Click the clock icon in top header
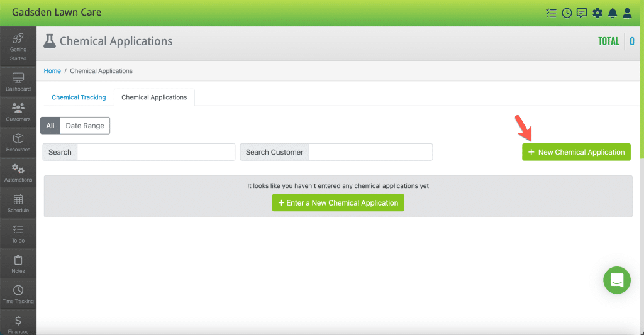 coord(567,13)
